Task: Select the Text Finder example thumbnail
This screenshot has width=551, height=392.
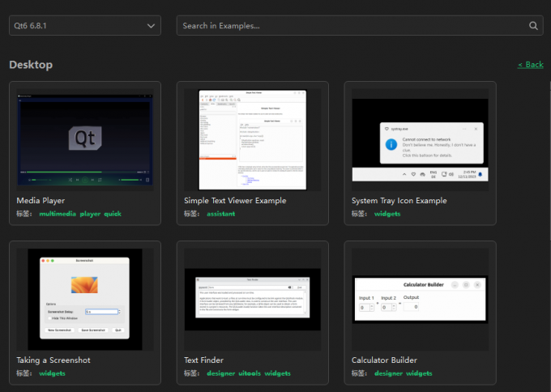Action: click(252, 300)
